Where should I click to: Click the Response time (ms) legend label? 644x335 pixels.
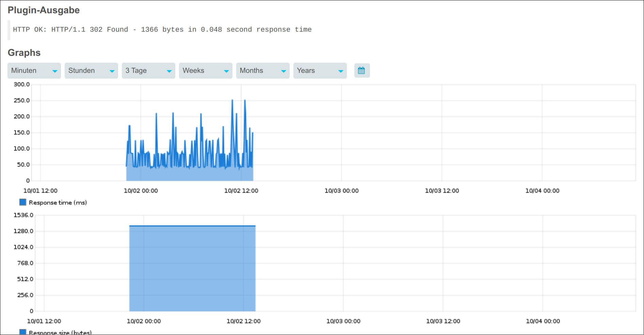click(x=58, y=203)
